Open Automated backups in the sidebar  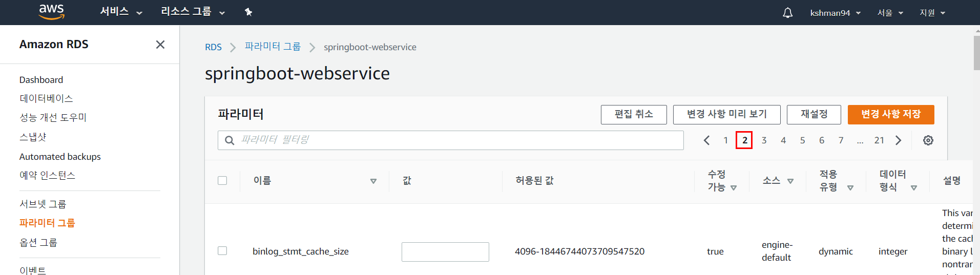pyautogui.click(x=60, y=157)
